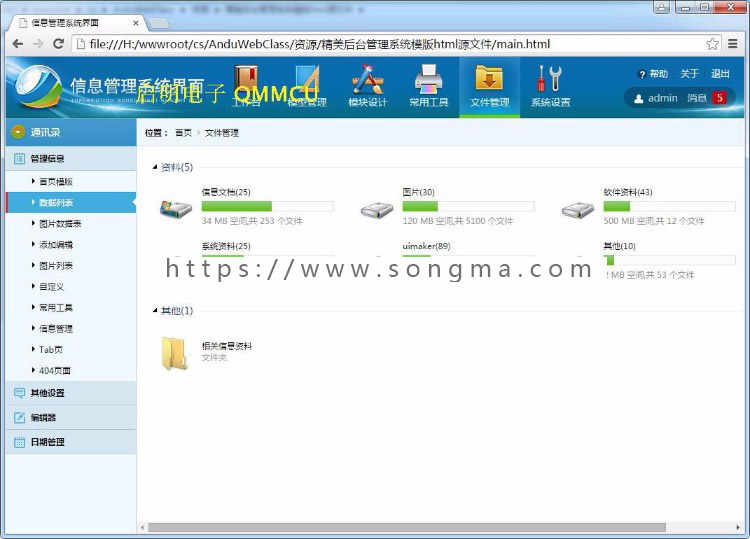This screenshot has height=539, width=750.
Task: Click the uimaker(89) label
Action: [426, 246]
